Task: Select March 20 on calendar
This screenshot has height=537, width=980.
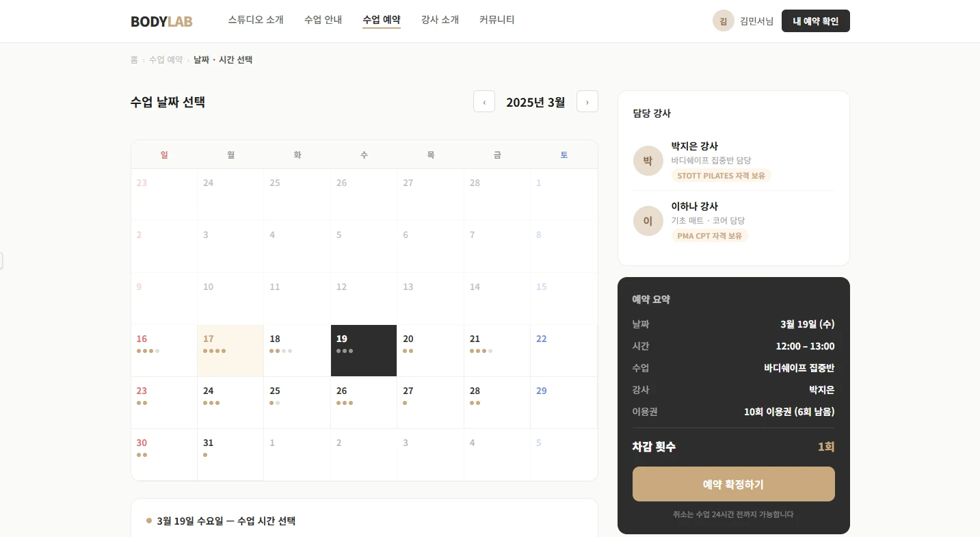Action: pyautogui.click(x=430, y=350)
